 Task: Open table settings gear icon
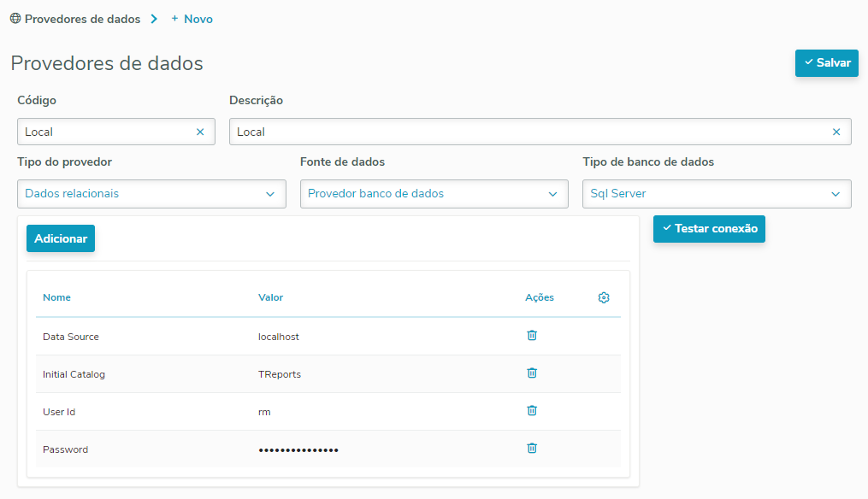point(604,297)
